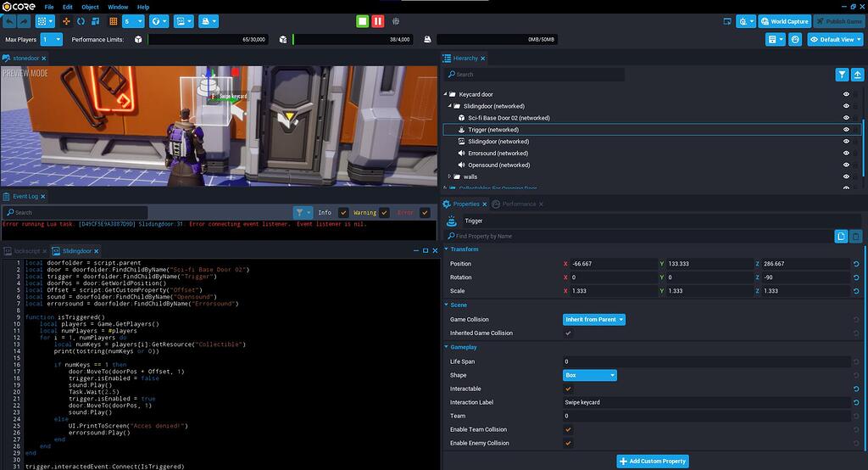
Task: Collapse the Keycard door folder
Action: pos(445,94)
